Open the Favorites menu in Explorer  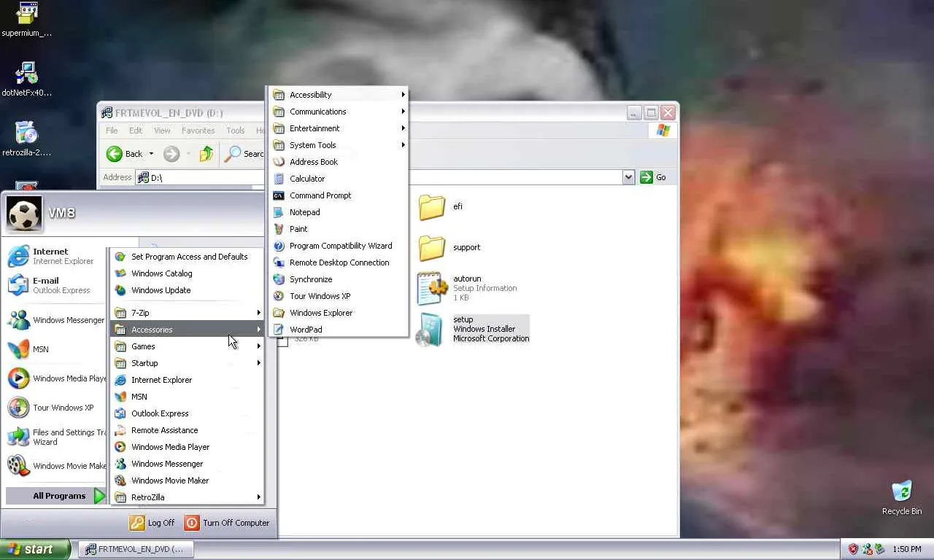pos(198,131)
